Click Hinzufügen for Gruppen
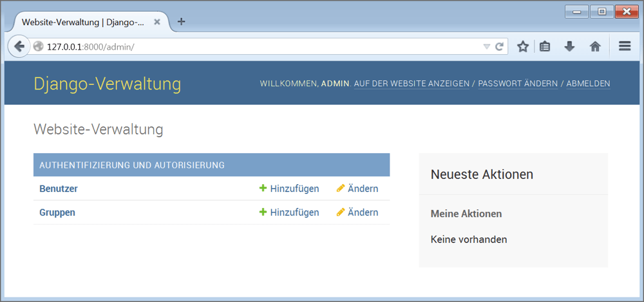Image resolution: width=644 pixels, height=302 pixels. pos(294,212)
